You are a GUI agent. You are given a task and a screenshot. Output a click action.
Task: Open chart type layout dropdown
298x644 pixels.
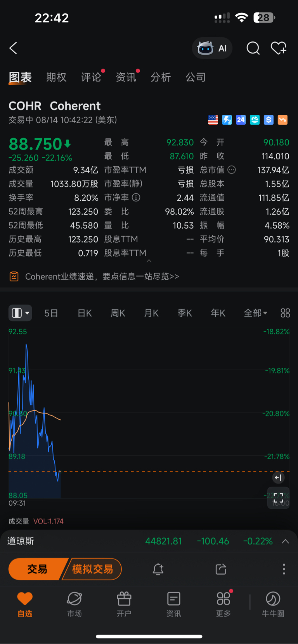pyautogui.click(x=21, y=313)
